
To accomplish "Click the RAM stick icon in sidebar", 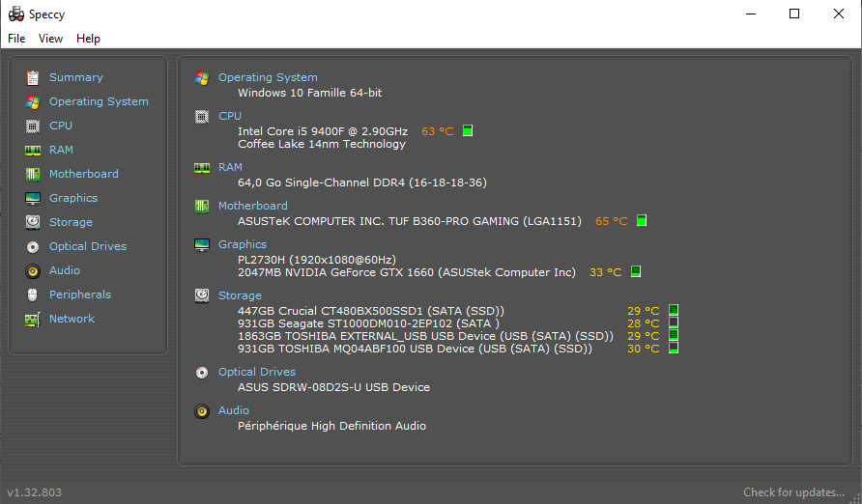I will 33,151.
